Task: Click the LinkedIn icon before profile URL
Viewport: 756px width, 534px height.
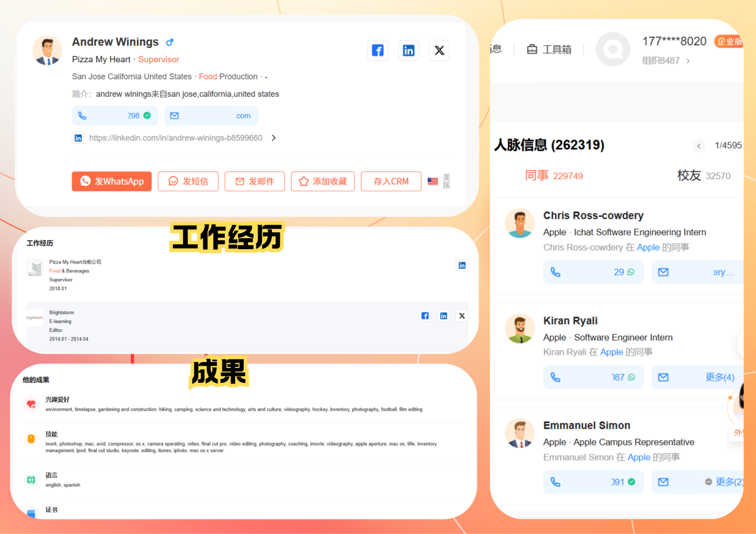Action: 78,138
